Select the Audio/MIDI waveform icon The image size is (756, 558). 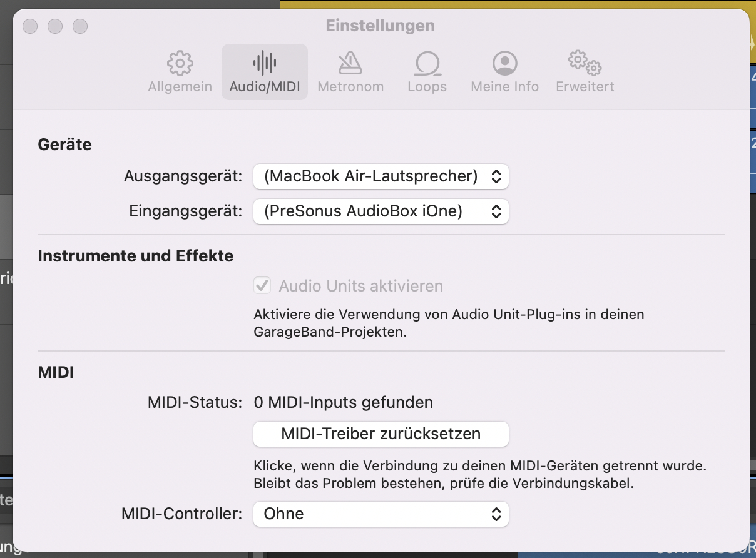pyautogui.click(x=264, y=63)
